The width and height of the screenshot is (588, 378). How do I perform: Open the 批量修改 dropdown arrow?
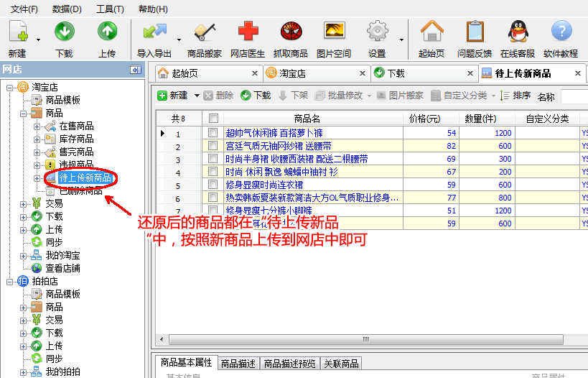[369, 96]
